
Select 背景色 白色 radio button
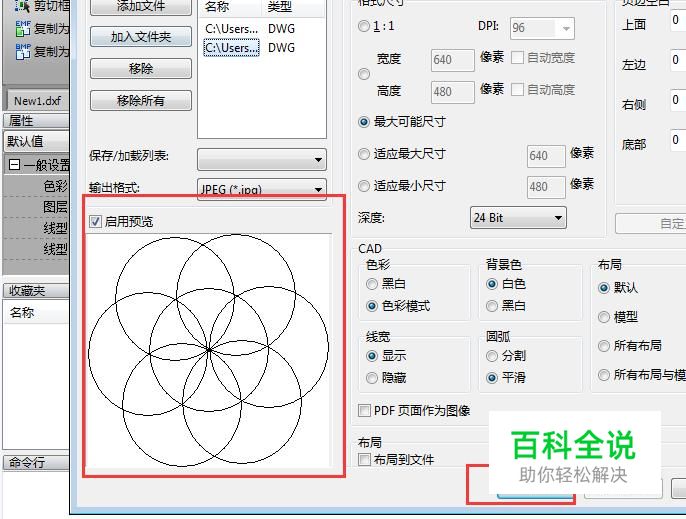492,284
